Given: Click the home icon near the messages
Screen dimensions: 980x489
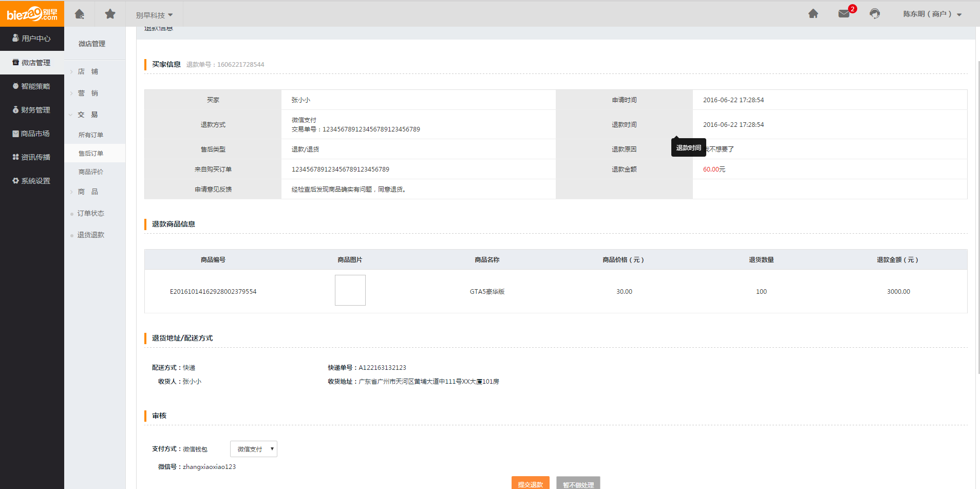Looking at the screenshot, I should click(x=813, y=14).
